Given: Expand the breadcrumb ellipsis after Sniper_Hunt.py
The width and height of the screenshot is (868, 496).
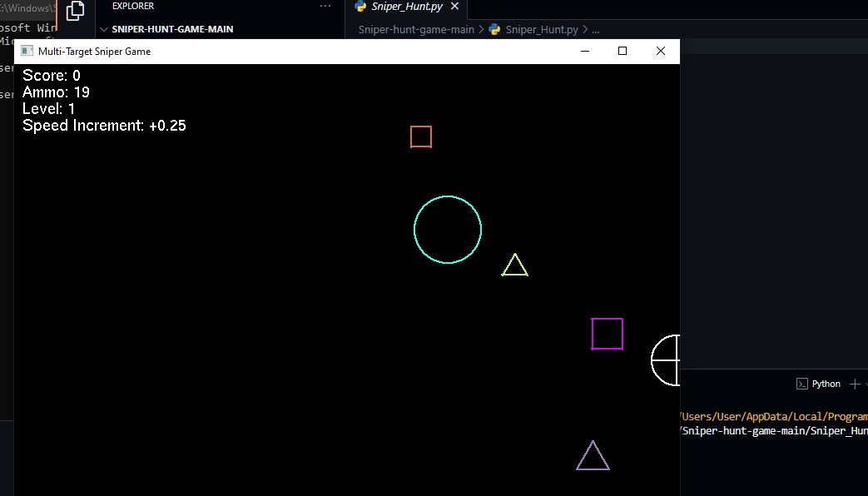Looking at the screenshot, I should 595,29.
